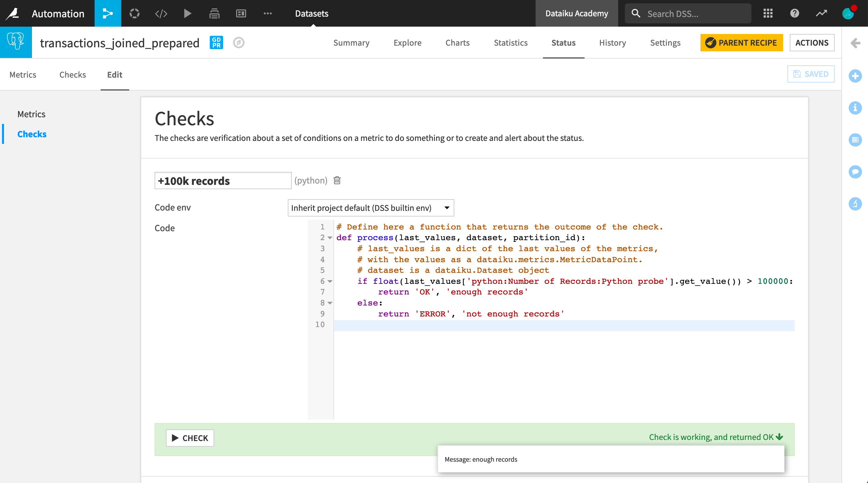Click the delete trash icon for check
The image size is (868, 483).
[x=336, y=180]
